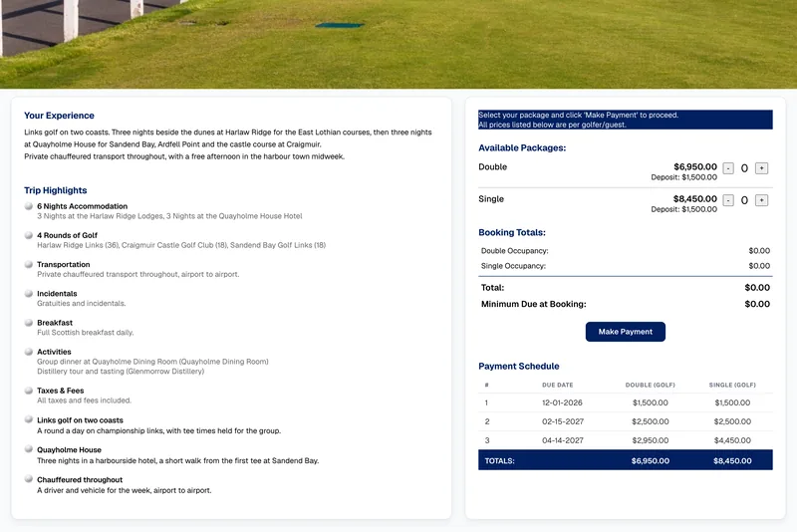Click the due date 04-14-2027
797x532 pixels.
[563, 440]
